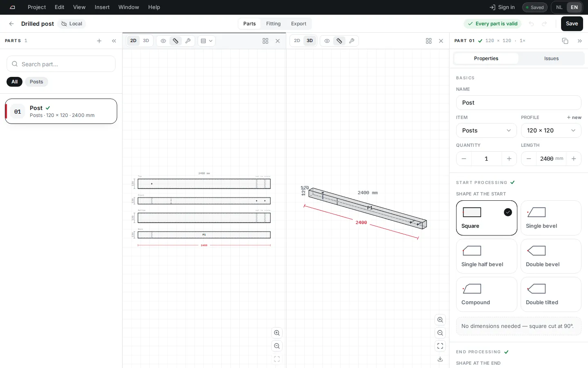Fit the 2D viewport to screen
The width and height of the screenshot is (588, 368).
coord(277,359)
